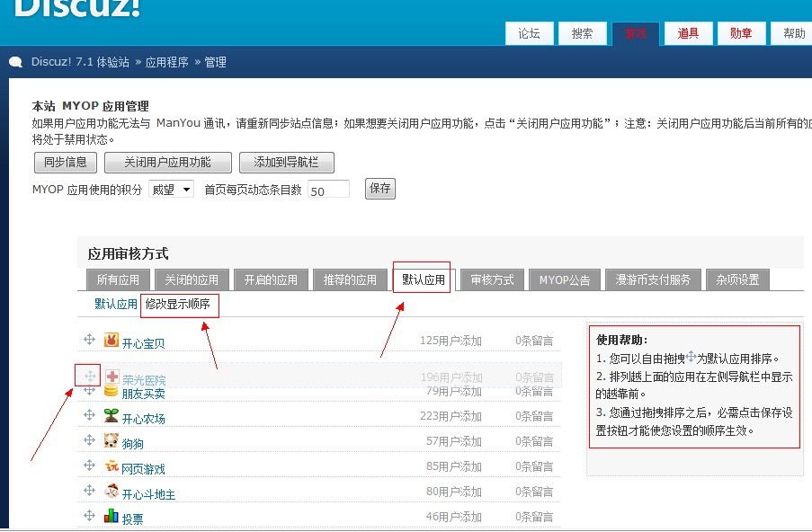Click the highlighted dark blue navigation tab
The width and height of the screenshot is (812, 532).
(x=636, y=33)
